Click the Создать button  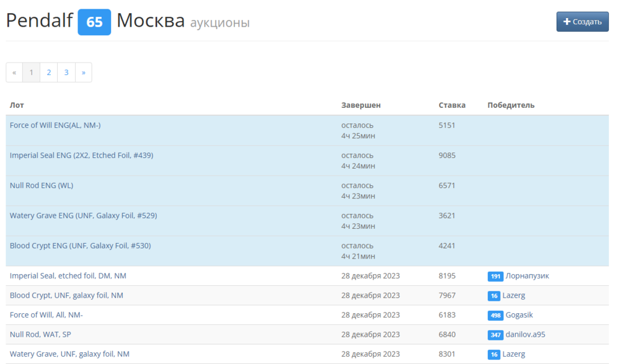[582, 22]
